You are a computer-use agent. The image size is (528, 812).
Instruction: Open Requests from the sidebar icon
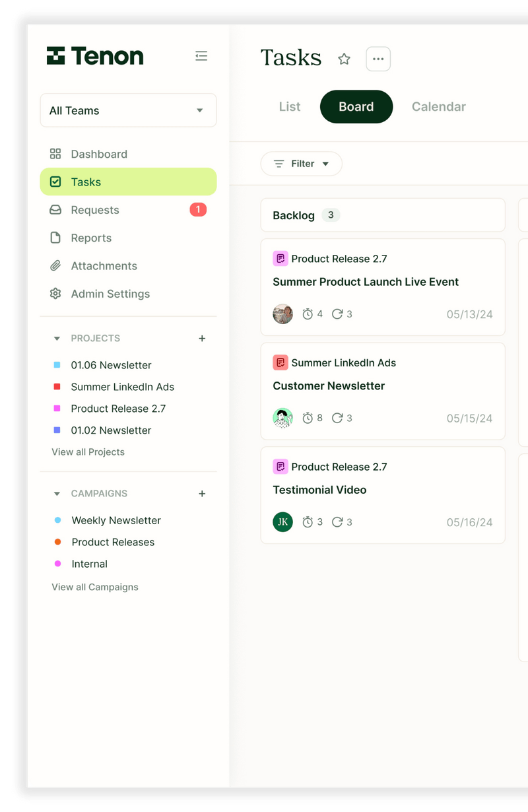(x=56, y=210)
